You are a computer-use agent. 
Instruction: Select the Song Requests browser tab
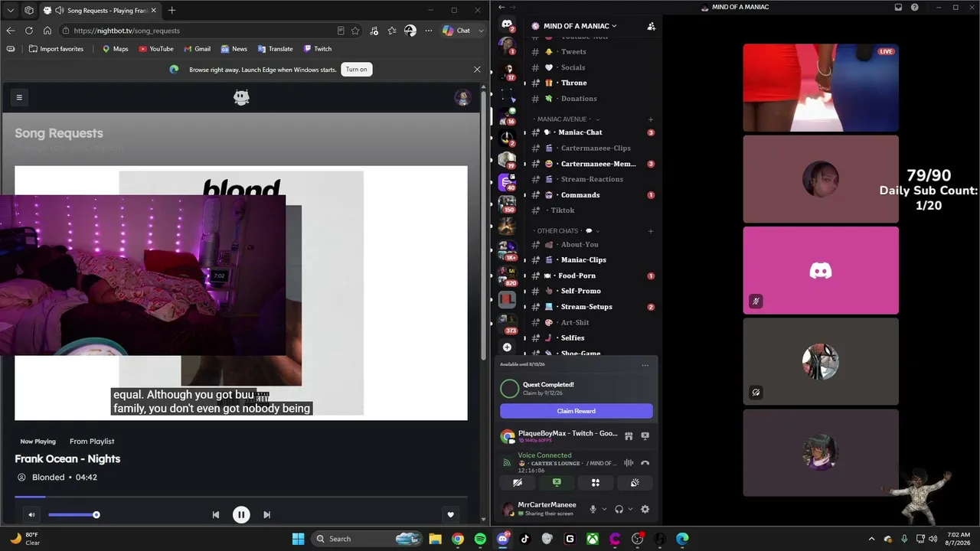(x=99, y=10)
